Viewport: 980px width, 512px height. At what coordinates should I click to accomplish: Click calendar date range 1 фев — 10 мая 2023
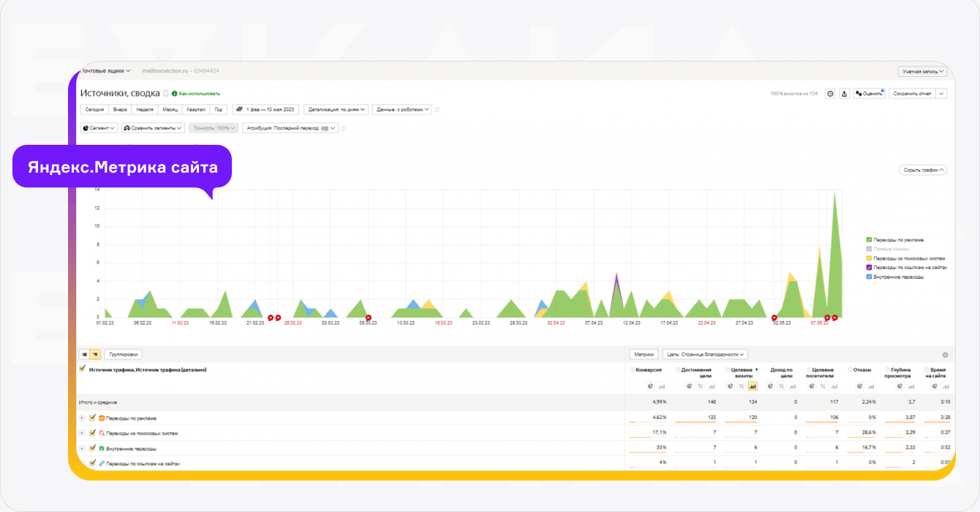(265, 110)
